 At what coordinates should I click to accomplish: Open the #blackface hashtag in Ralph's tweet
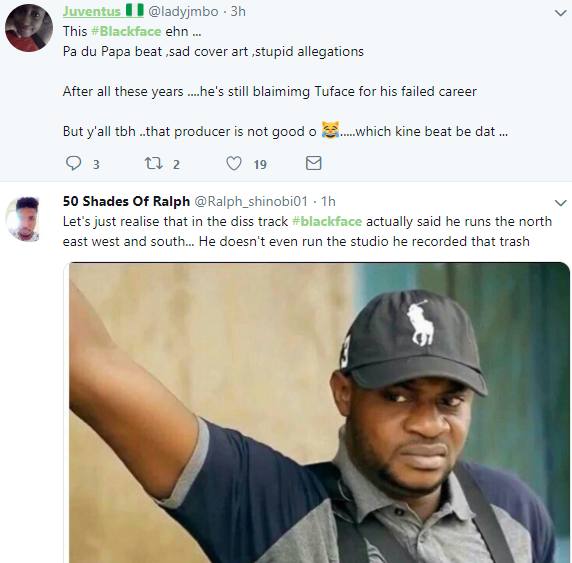[327, 221]
